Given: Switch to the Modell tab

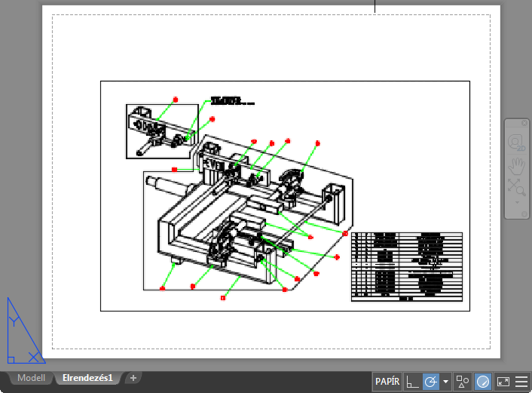Looking at the screenshot, I should point(31,378).
